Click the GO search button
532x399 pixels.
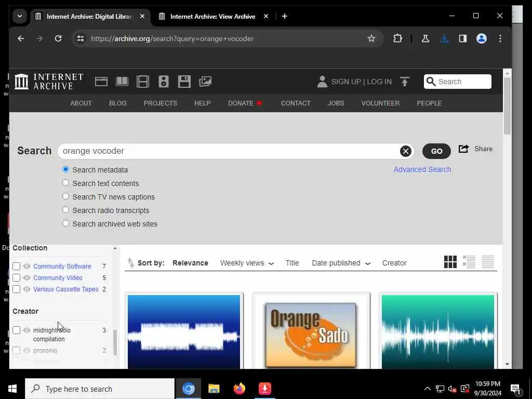click(x=436, y=151)
